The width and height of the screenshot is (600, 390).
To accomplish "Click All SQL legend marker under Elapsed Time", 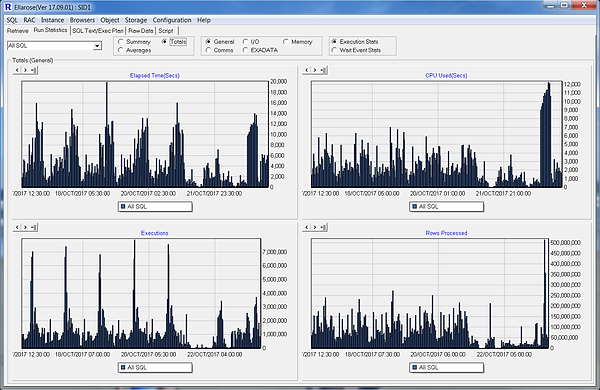I will pos(123,207).
